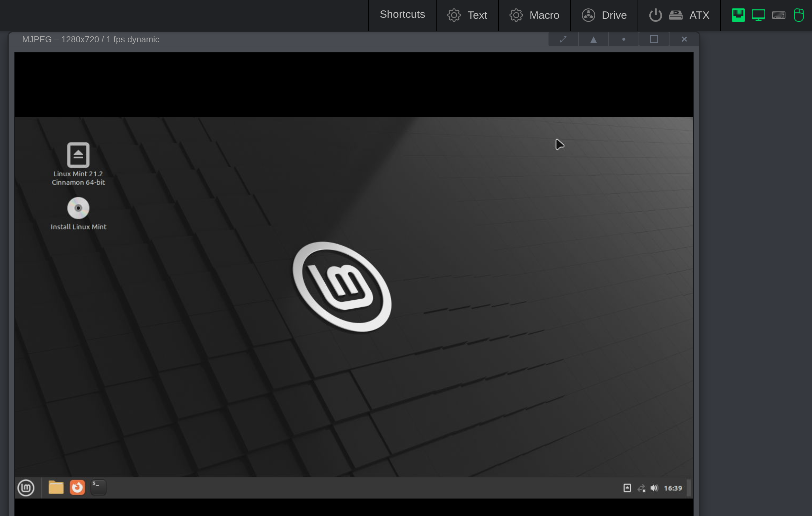Click the stream window triangle button

pos(594,39)
